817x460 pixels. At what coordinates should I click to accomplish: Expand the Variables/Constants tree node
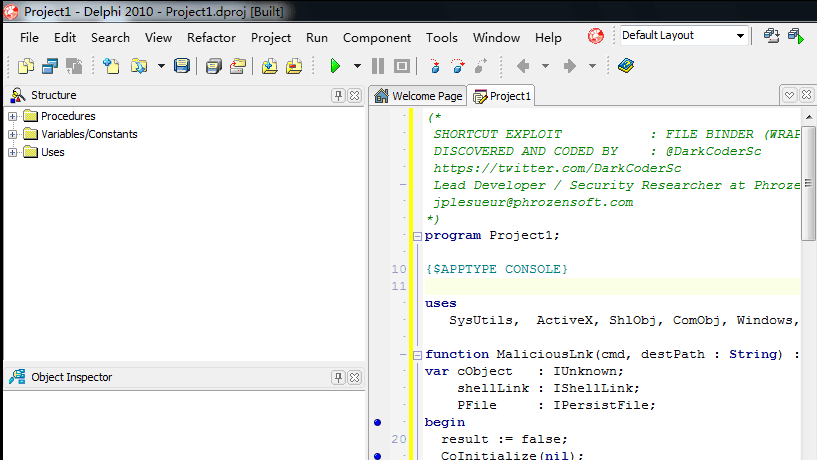coord(13,134)
